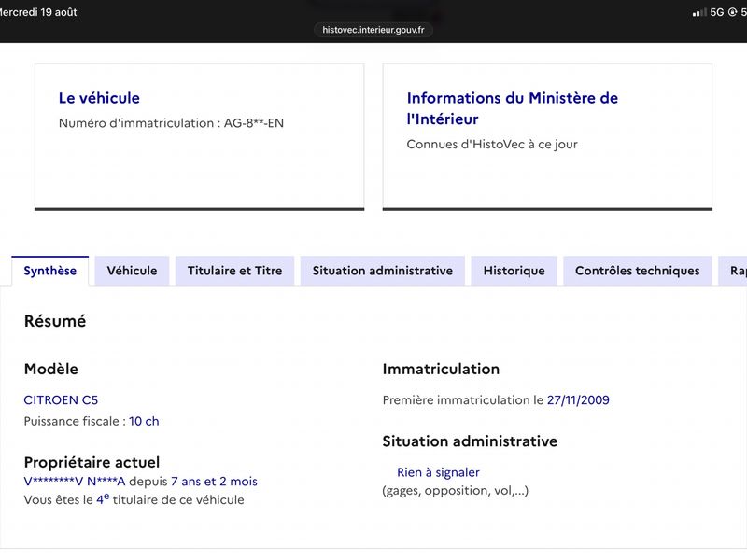Tap the cellular signal strength icon

699,12
